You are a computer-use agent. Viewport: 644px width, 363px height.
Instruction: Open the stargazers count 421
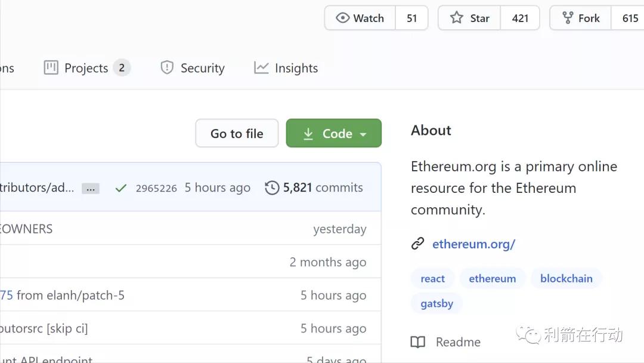pos(520,18)
